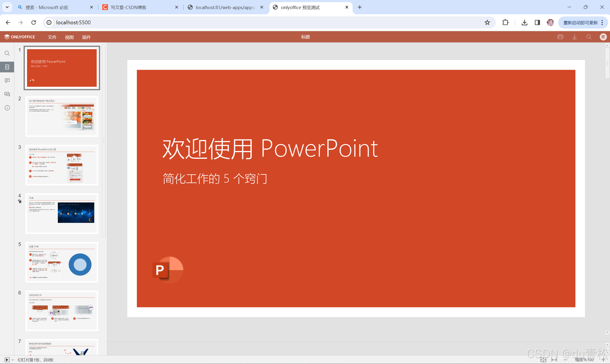The image size is (610, 364).
Task: Start slideshow with the play button
Action: [7, 359]
